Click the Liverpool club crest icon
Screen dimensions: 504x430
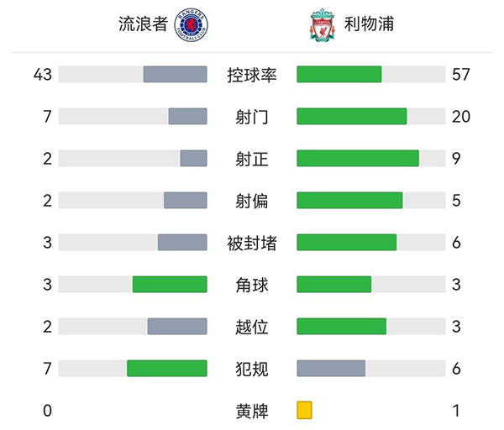321,25
